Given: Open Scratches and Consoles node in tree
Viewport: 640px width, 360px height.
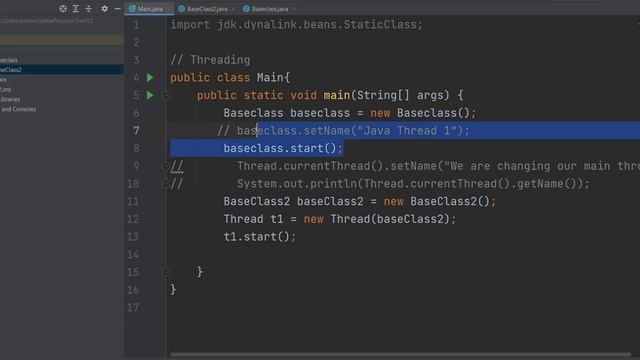Looking at the screenshot, I should click(x=18, y=109).
